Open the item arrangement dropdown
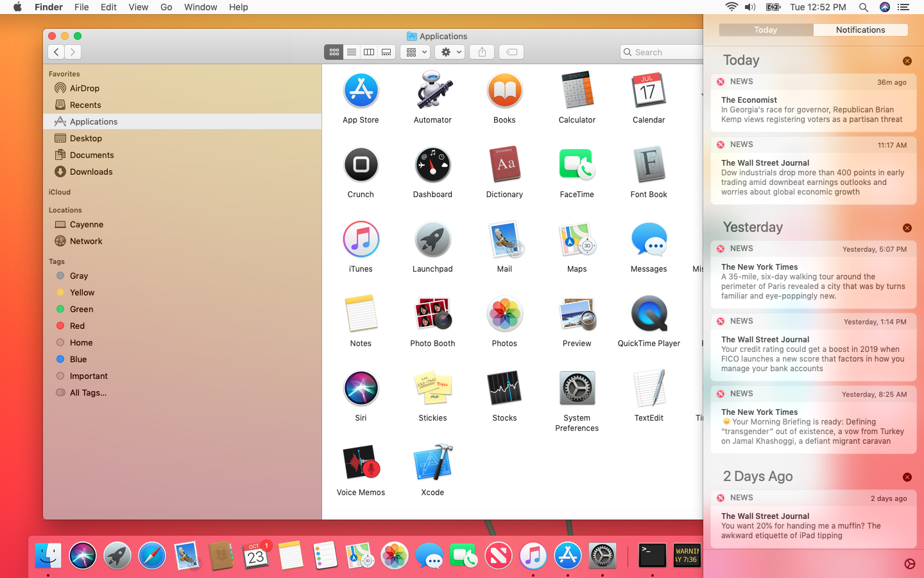The width and height of the screenshot is (924, 578). (x=415, y=52)
